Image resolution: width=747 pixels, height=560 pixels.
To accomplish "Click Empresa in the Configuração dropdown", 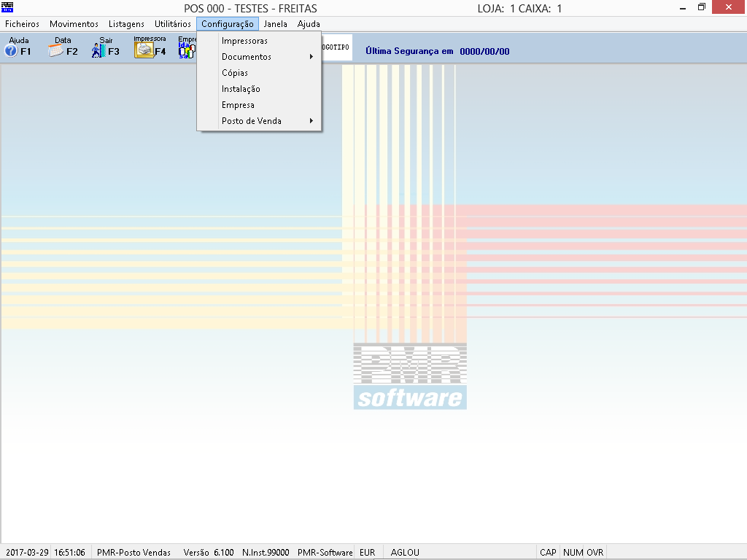I will coord(238,105).
